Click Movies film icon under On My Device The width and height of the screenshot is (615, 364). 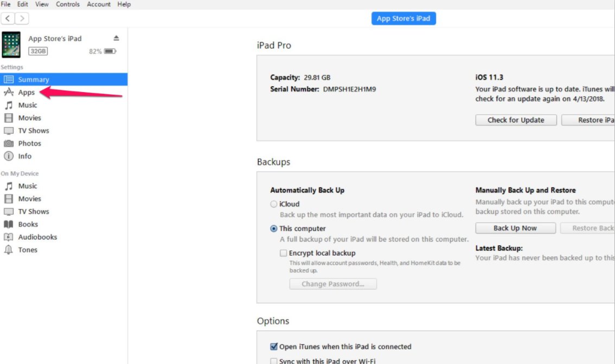coord(9,199)
